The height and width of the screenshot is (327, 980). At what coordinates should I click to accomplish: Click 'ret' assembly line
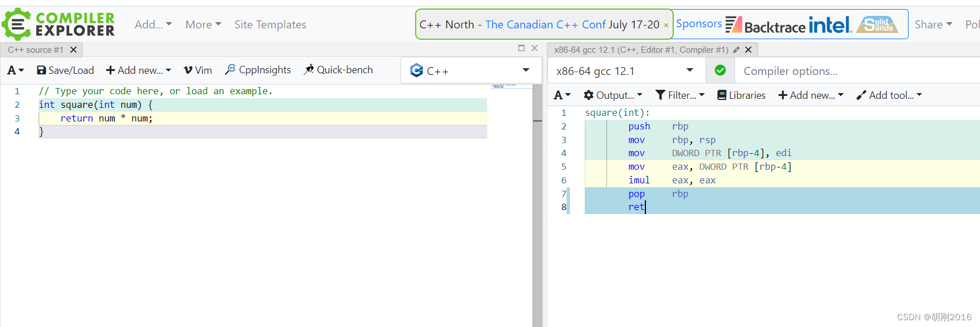636,207
